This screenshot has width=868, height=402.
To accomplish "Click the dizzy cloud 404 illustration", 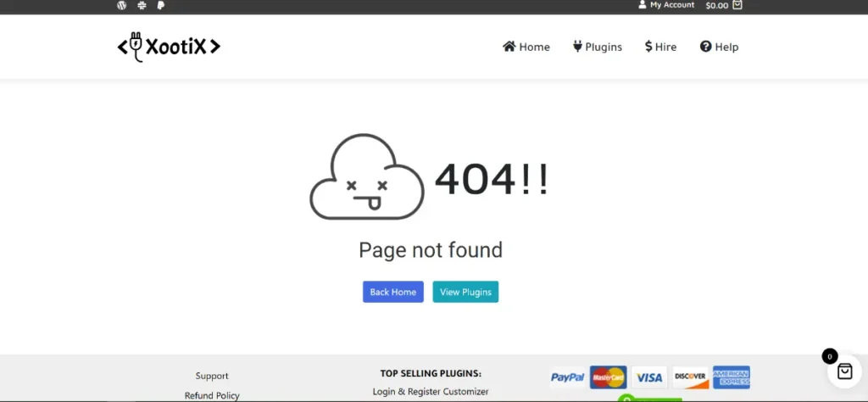I will pyautogui.click(x=367, y=176).
